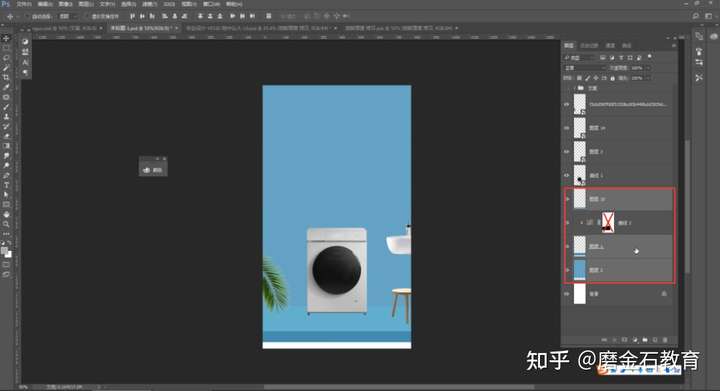Open the fill slider dropdown arrow

[x=648, y=78]
